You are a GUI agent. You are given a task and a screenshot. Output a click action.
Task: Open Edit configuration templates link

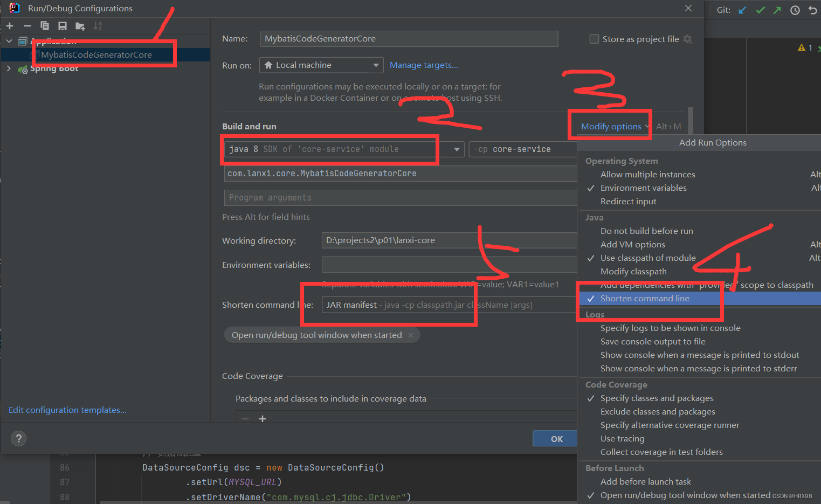point(67,410)
